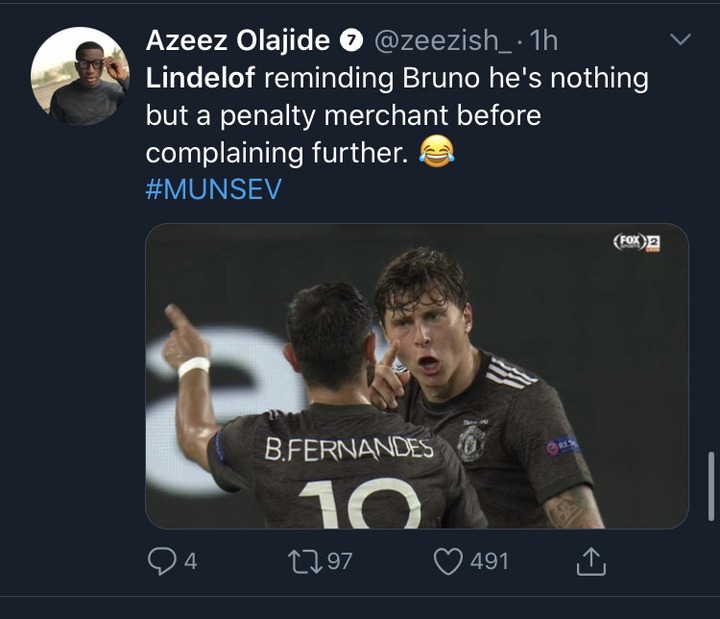Screen dimensions: 720x619
Task: Click the laughing emoji in the tweet
Action: (436, 153)
